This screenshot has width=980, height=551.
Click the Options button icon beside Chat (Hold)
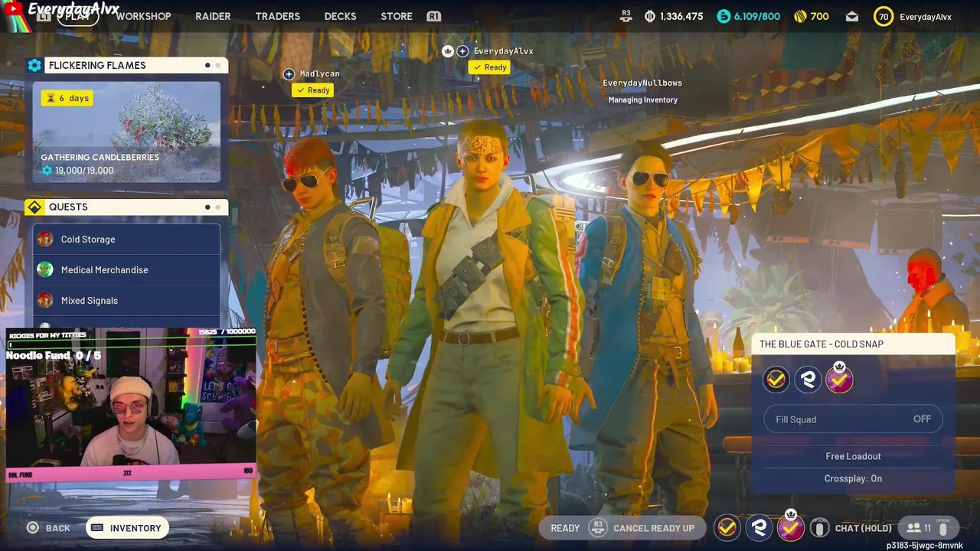819,528
